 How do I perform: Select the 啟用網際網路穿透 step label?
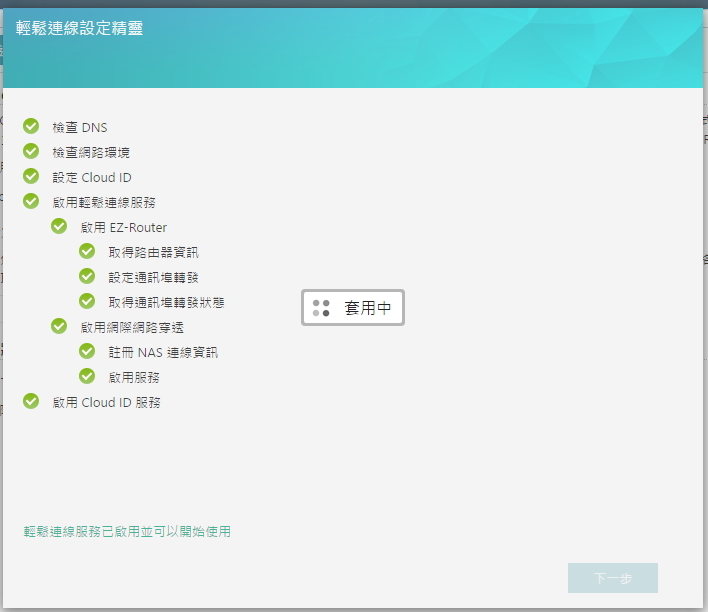[x=132, y=327]
